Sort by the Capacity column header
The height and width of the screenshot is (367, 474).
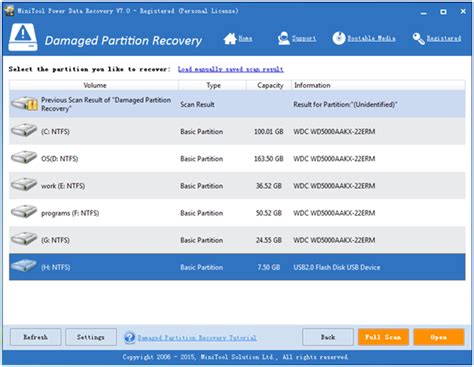click(270, 85)
